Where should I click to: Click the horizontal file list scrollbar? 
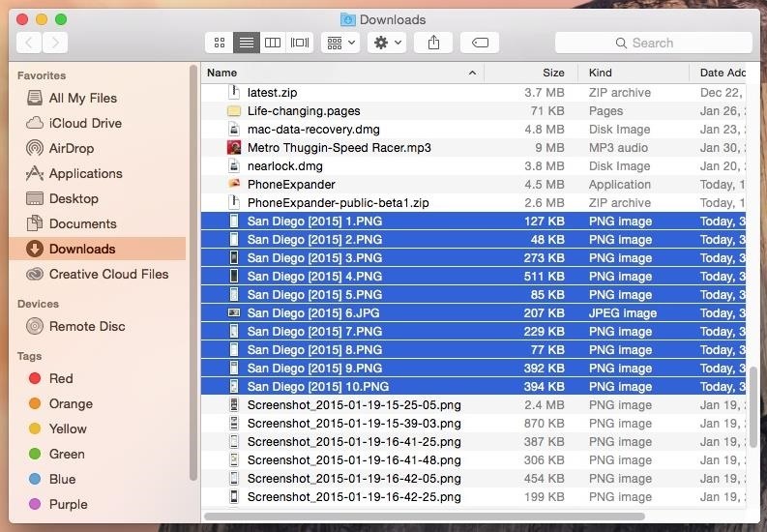tap(425, 517)
